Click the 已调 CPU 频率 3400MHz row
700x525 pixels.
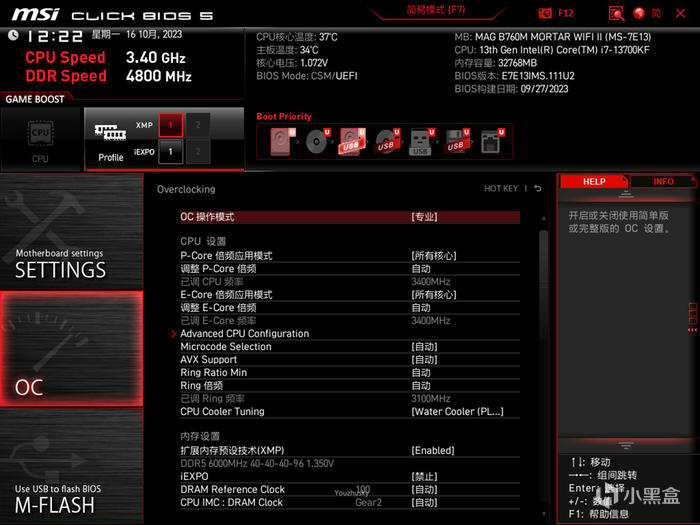350,282
